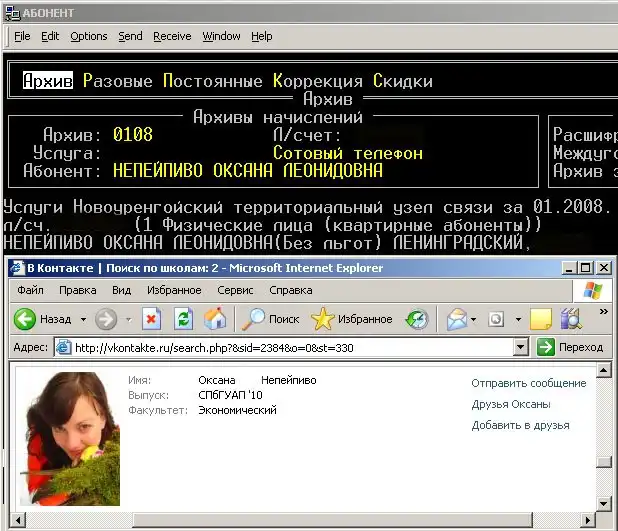The image size is (618, 531).
Task: Open the History clock icon
Action: (417, 319)
